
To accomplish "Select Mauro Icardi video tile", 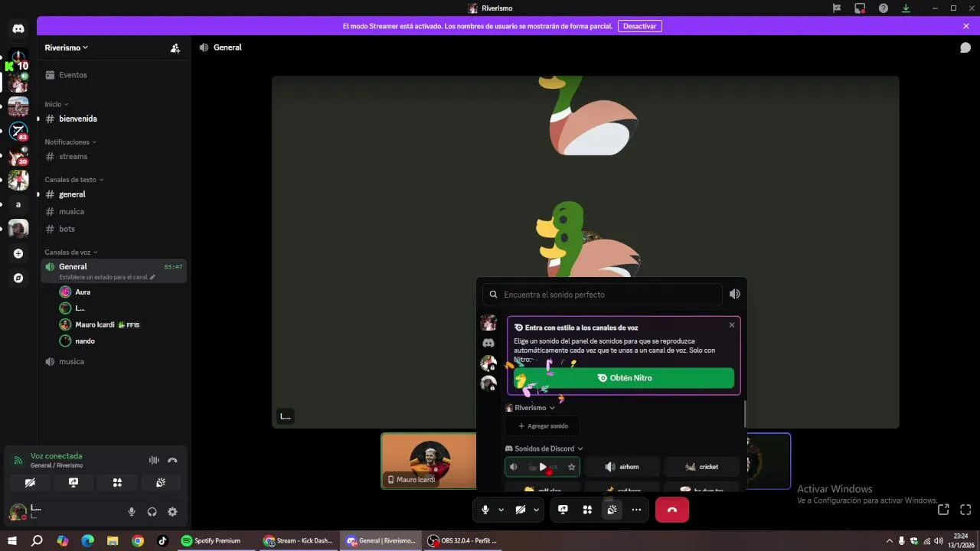I will pyautogui.click(x=429, y=461).
